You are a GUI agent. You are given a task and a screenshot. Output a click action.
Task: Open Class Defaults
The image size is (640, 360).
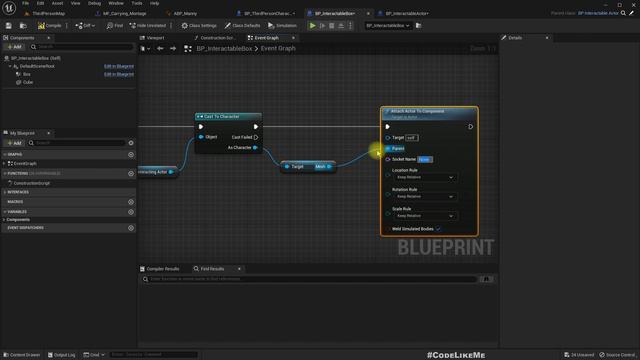pyautogui.click(x=242, y=25)
